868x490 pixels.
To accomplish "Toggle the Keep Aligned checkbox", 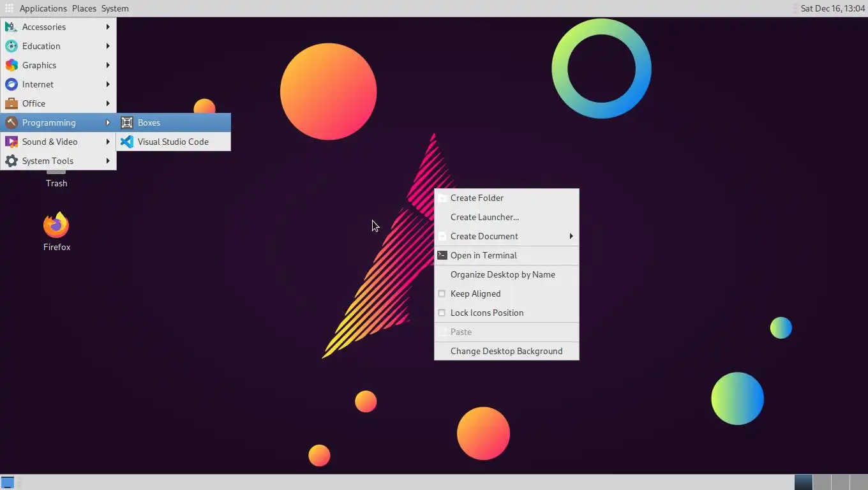I will 442,293.
